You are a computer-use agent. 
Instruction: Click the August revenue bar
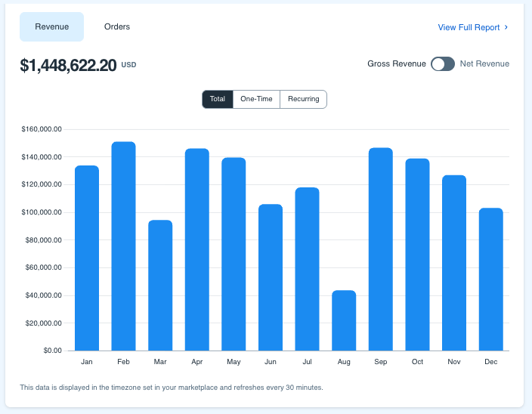[344, 320]
